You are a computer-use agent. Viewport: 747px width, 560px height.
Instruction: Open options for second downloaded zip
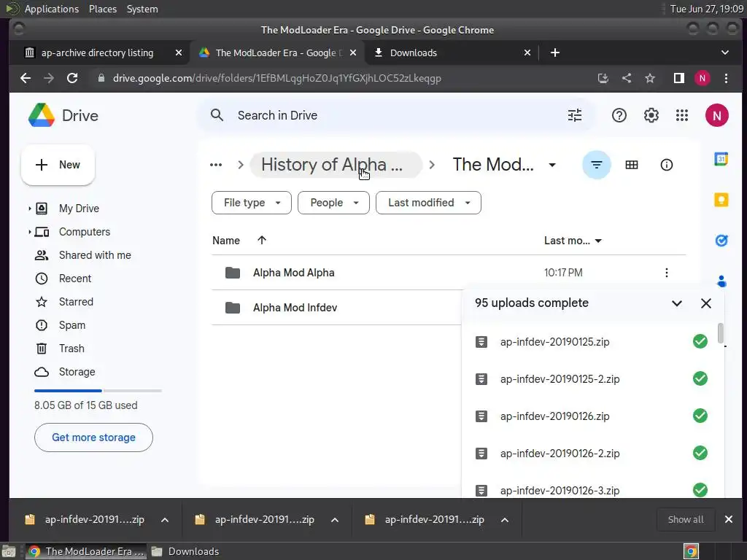click(335, 520)
